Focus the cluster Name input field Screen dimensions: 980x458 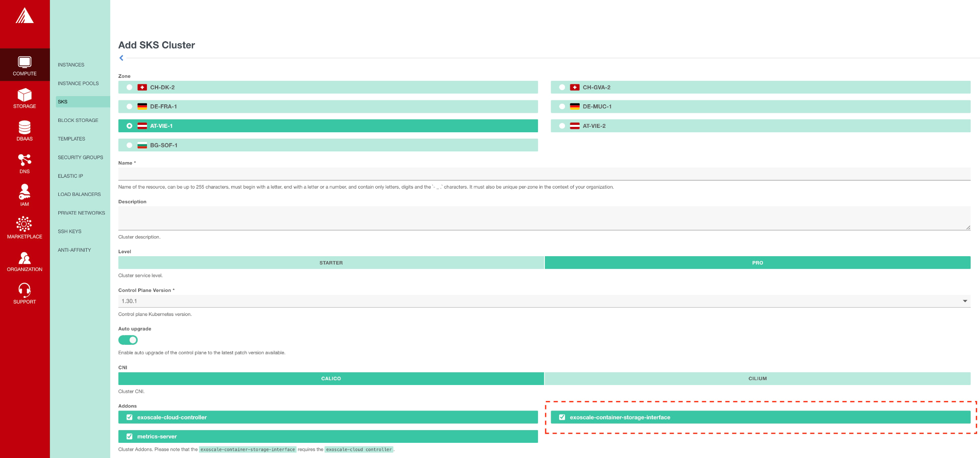[544, 174]
